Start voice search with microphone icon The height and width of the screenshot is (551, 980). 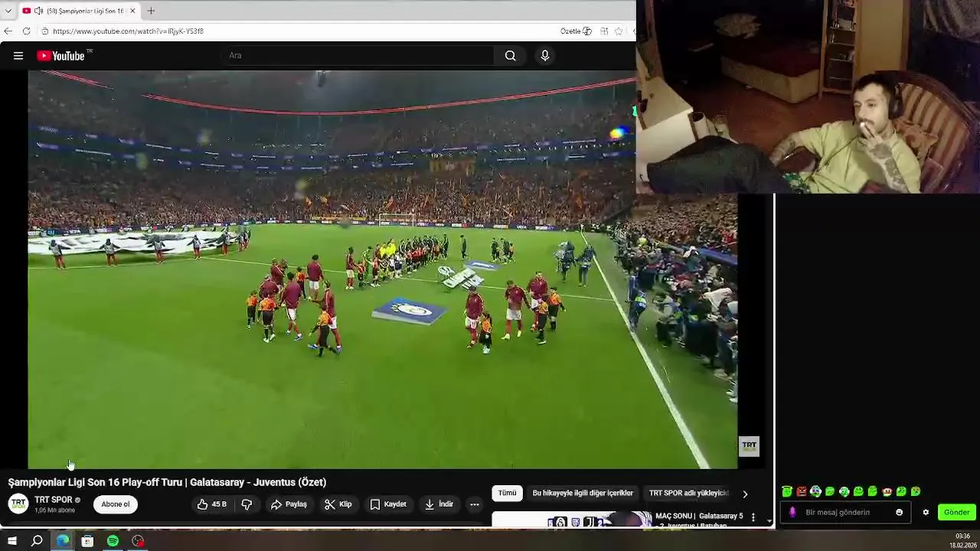(x=545, y=55)
